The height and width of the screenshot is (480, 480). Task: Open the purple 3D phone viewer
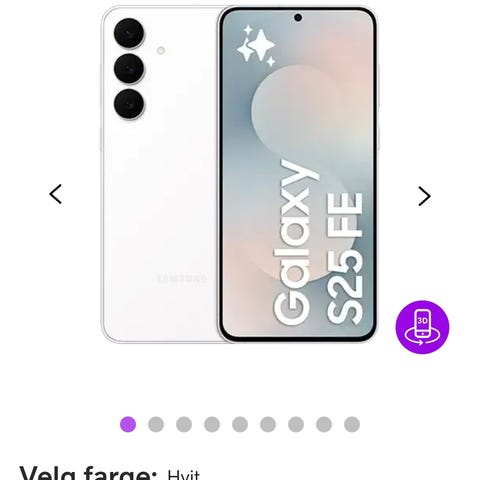point(422,327)
